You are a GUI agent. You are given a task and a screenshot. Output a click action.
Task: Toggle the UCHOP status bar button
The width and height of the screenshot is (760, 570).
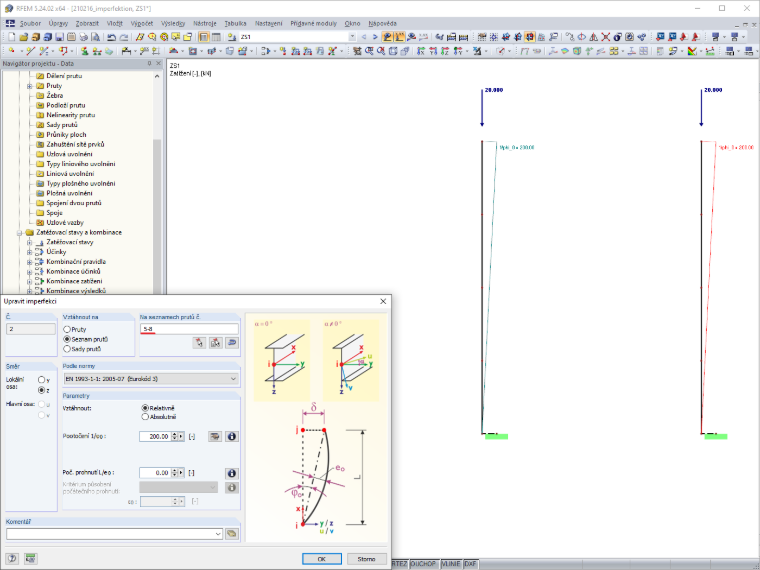423,564
